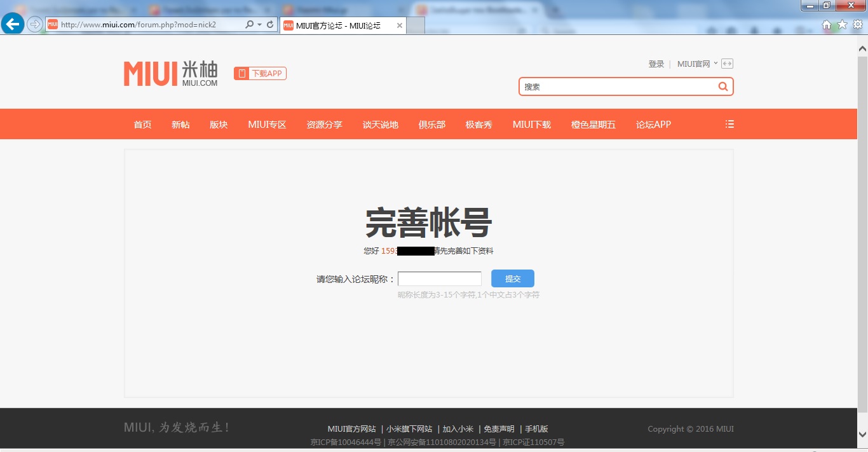Open the 极客秀 nav item
The image size is (868, 452).
pos(478,124)
